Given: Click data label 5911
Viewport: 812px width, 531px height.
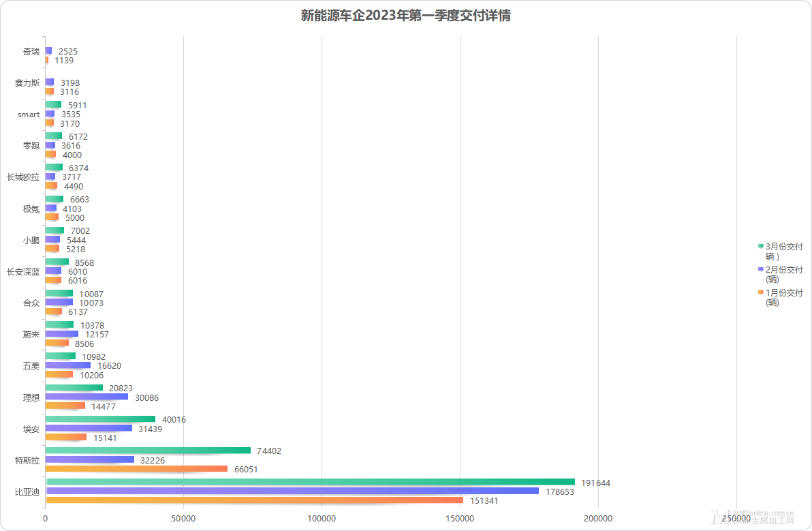Looking at the screenshot, I should click(78, 105).
